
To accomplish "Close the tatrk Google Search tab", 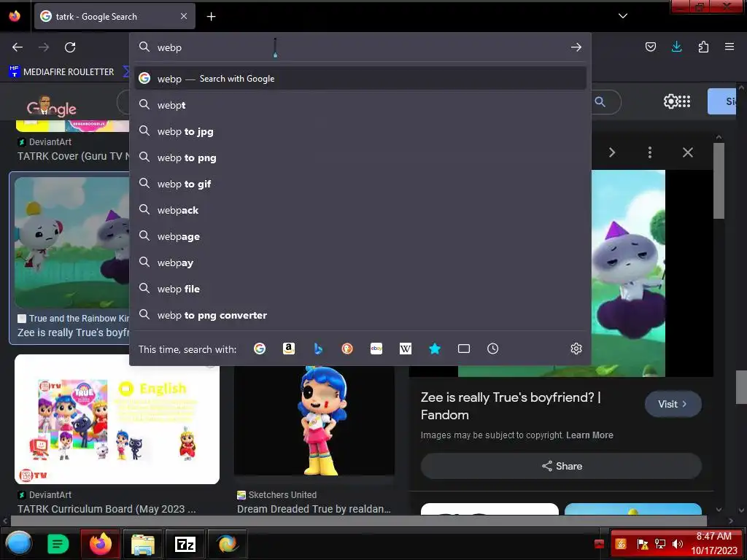I will 184,16.
